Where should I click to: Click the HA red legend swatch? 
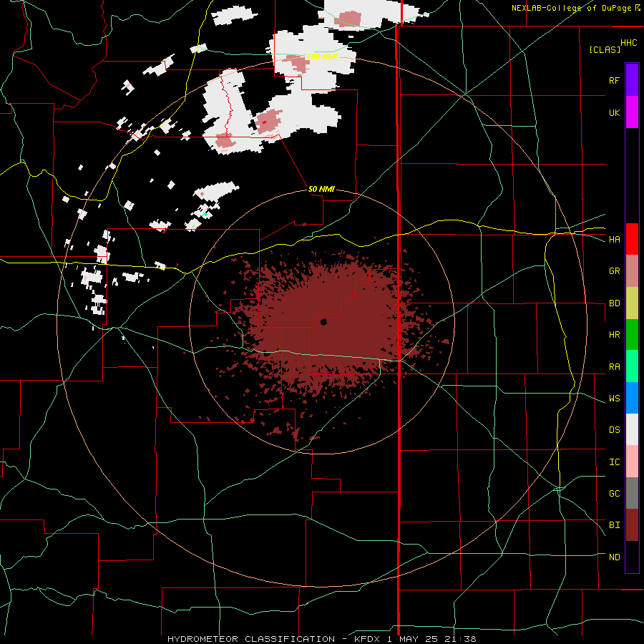pos(632,239)
